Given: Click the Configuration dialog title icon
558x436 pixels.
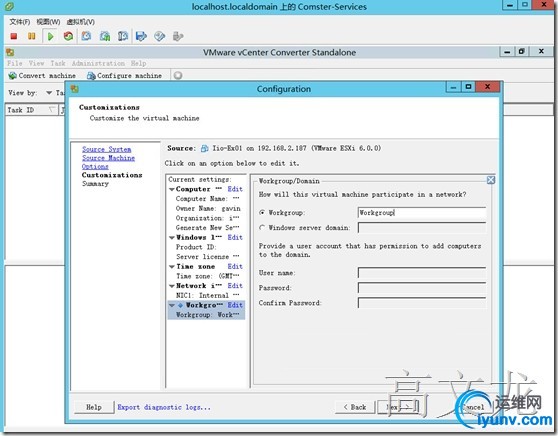Looking at the screenshot, I should (74, 89).
